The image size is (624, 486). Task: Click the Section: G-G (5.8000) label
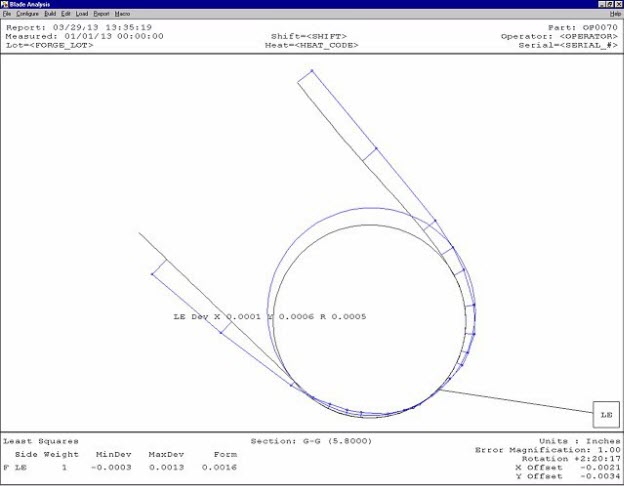[311, 441]
